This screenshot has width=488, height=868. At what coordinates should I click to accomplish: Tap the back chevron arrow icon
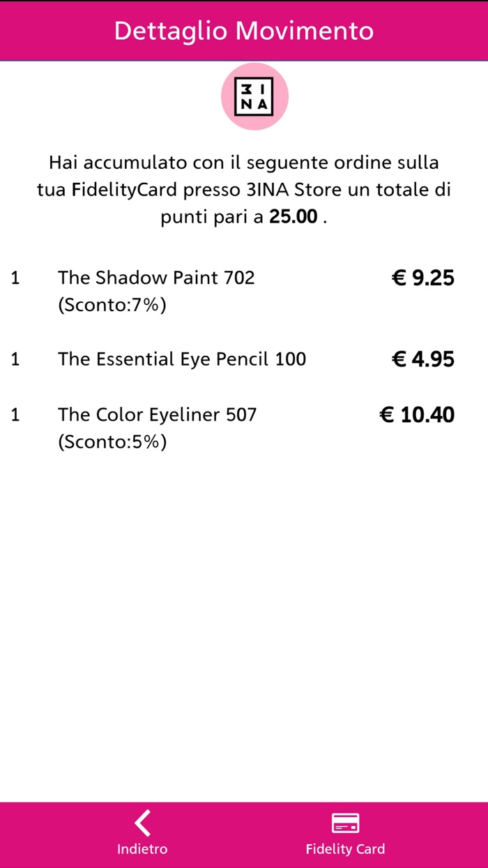142,823
